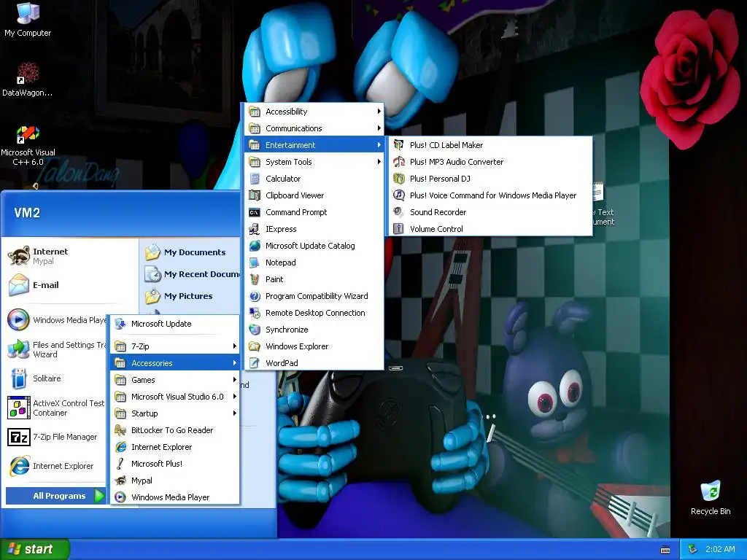Viewport: 747px width, 560px height.
Task: Click the keyboard icon on taskbar
Action: (665, 550)
